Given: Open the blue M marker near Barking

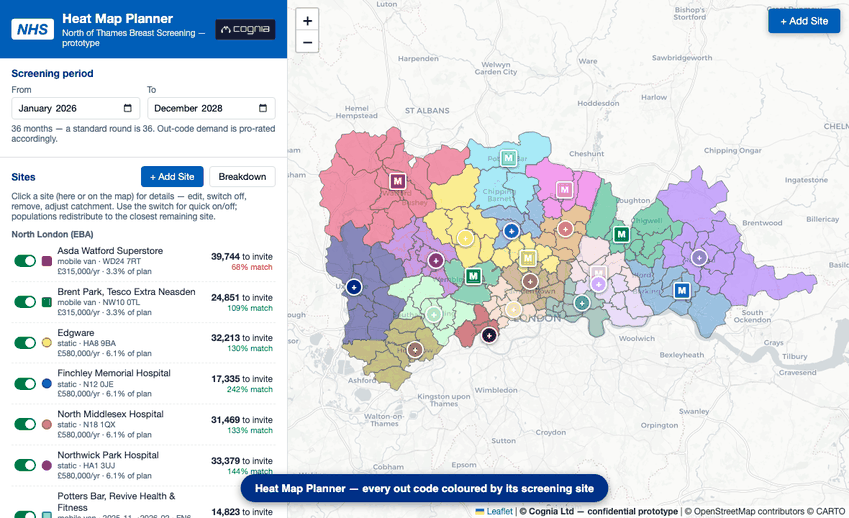Looking at the screenshot, I should 682,290.
